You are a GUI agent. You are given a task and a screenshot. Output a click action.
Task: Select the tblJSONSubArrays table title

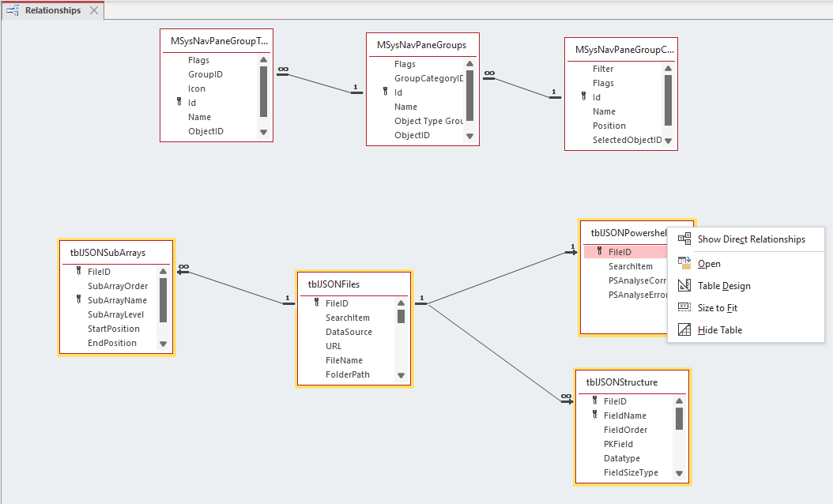click(107, 253)
